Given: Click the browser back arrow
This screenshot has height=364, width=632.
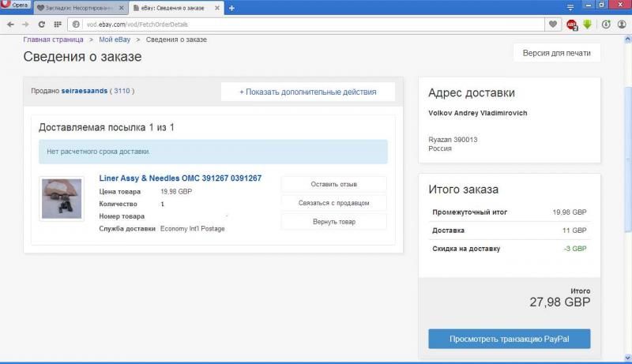Looking at the screenshot, I should [x=10, y=24].
